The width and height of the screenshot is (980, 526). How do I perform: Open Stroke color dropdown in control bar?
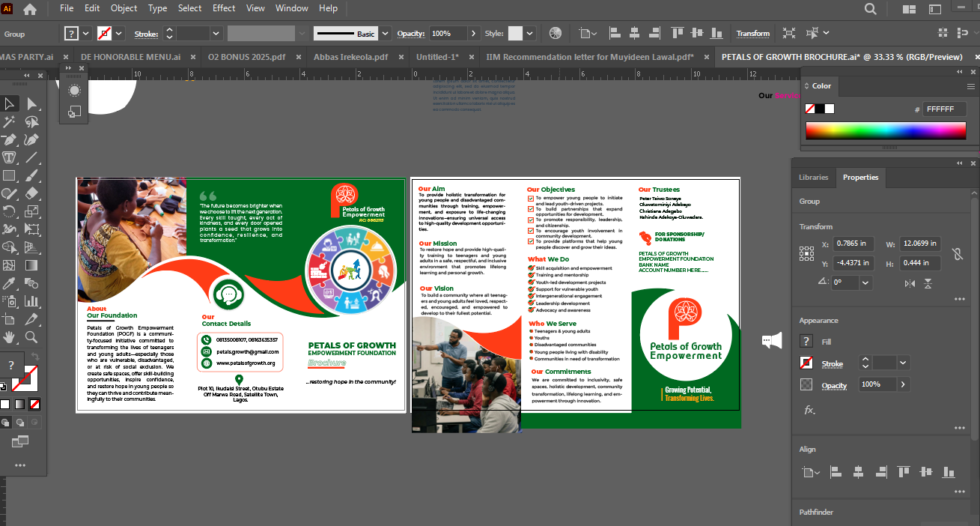click(x=119, y=34)
